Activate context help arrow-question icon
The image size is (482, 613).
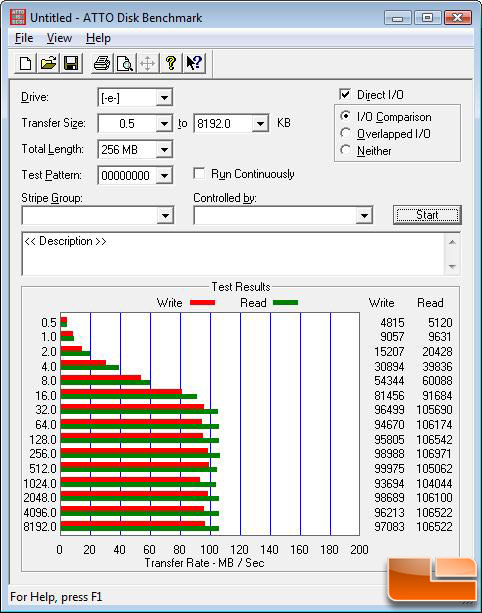click(194, 63)
